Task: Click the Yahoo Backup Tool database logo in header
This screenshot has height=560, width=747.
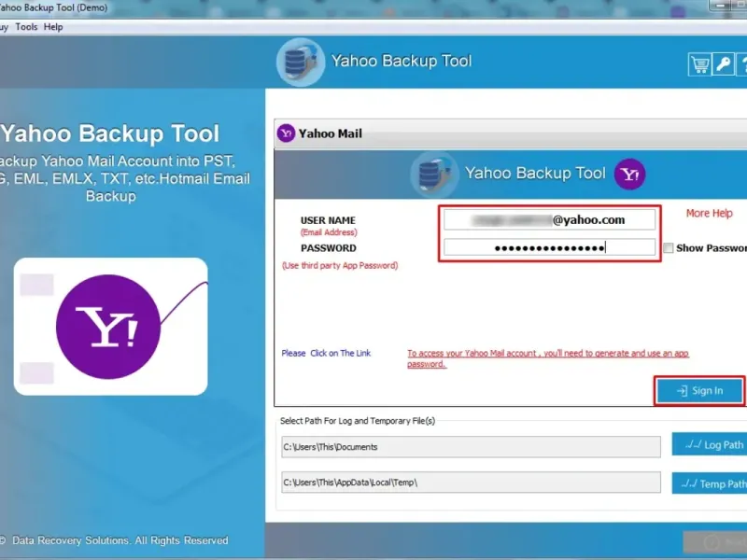Action: pyautogui.click(x=301, y=63)
